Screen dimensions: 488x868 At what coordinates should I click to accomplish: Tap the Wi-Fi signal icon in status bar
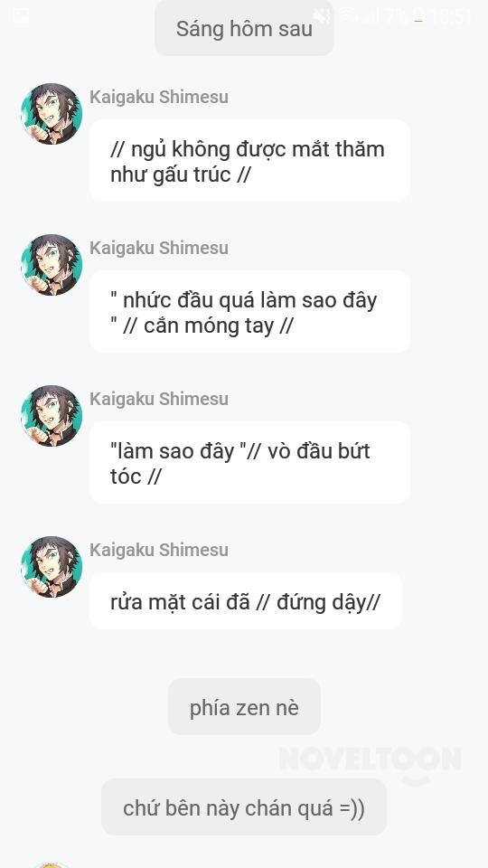(x=348, y=15)
